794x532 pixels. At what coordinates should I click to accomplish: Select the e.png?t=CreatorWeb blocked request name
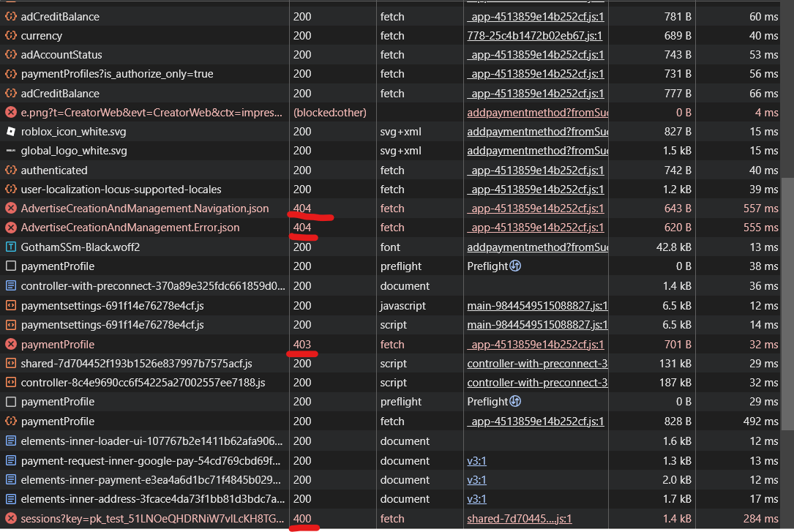click(151, 113)
